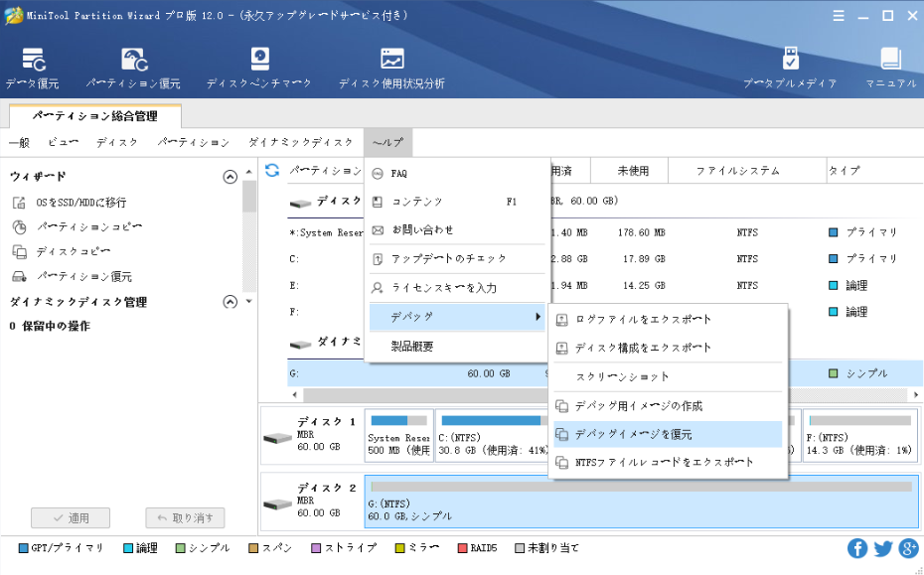The width and height of the screenshot is (924, 575).
Task: Open the マニュアル icon
Action: click(890, 68)
